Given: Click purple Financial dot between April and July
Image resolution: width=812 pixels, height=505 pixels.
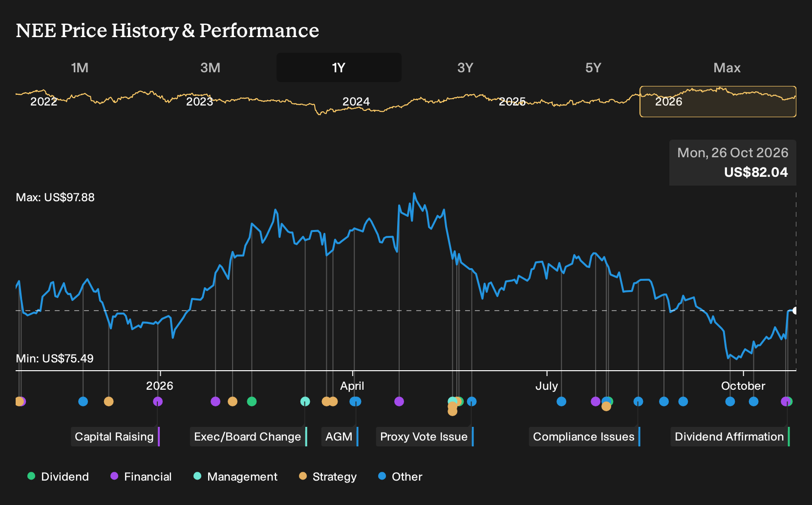Looking at the screenshot, I should (x=399, y=401).
